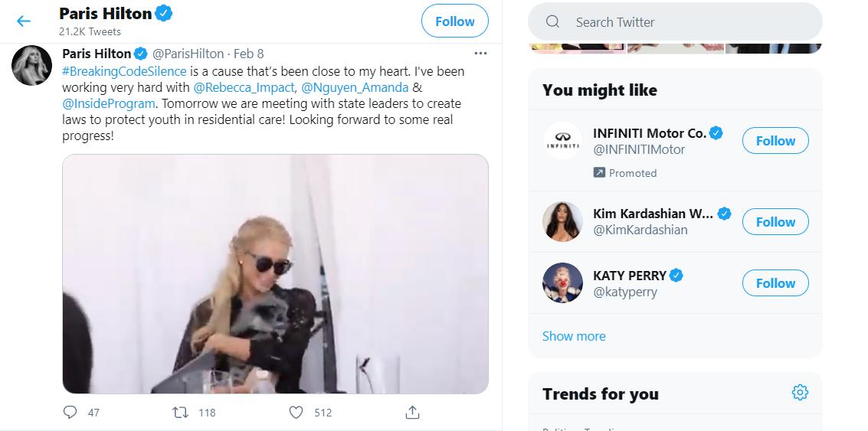Image resolution: width=868 pixels, height=431 pixels.
Task: Follow INFINITI Motor Co.
Action: [x=775, y=141]
